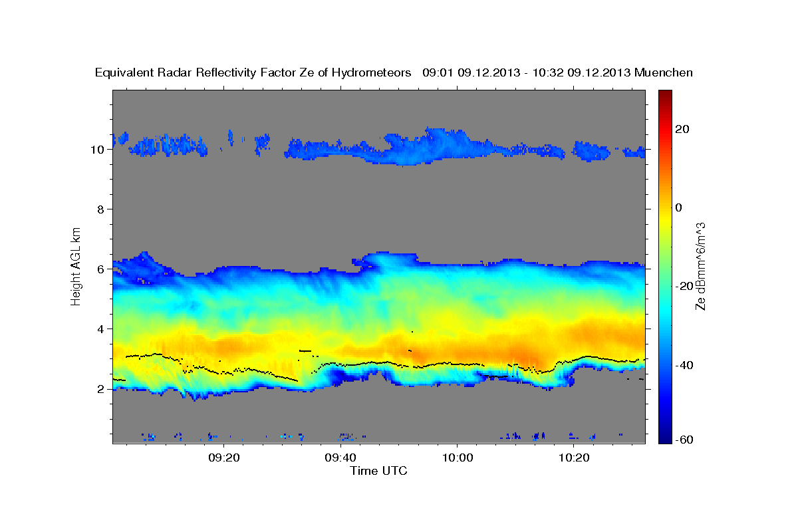Click the dark blue bottom of the colorbar
Image resolution: width=798 pixels, height=532 pixels.
click(664, 438)
